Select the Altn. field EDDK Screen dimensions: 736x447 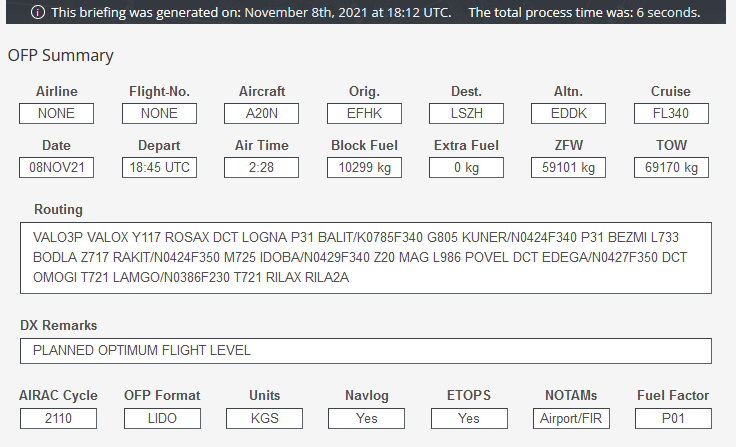(568, 114)
